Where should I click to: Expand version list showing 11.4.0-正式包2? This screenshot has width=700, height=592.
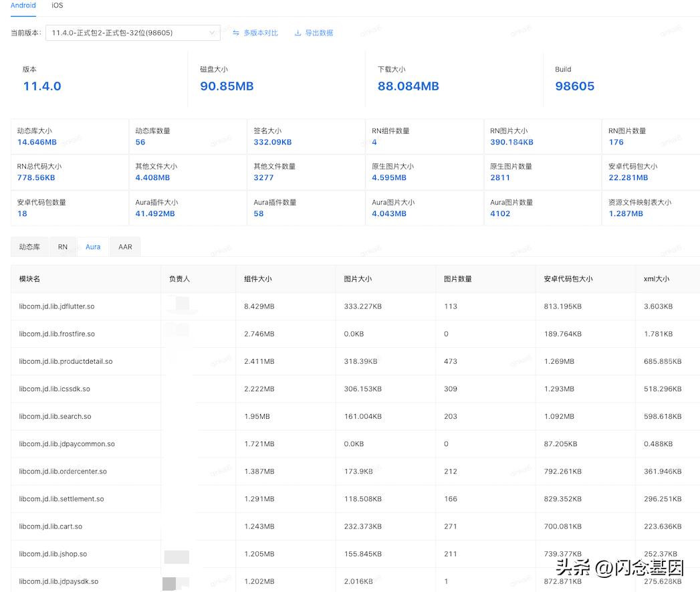[132, 32]
